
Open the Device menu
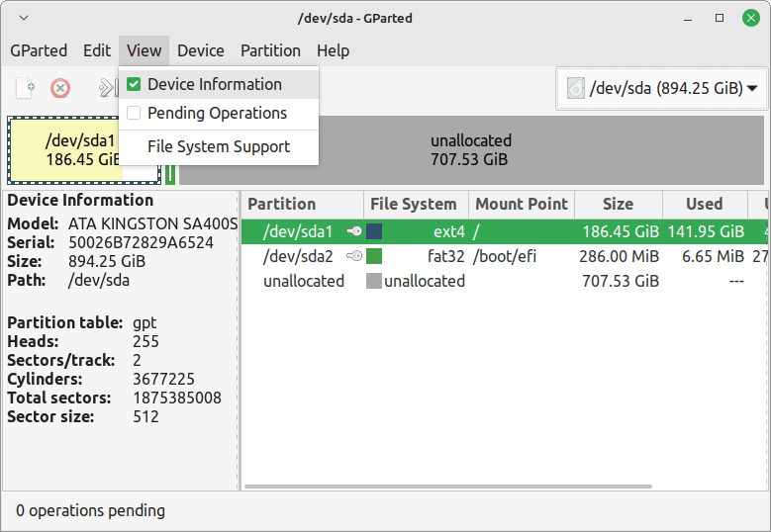click(x=200, y=50)
